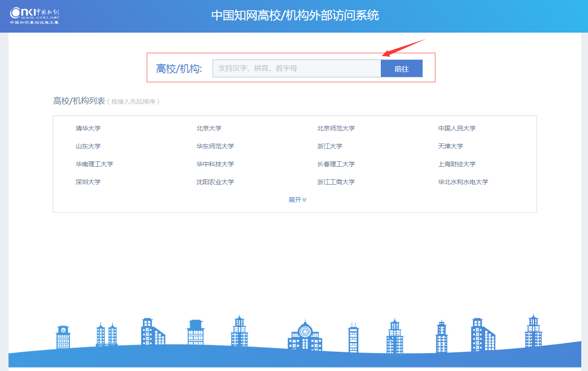The image size is (588, 371).
Task: Choose 华中科技大学
Action: coord(215,164)
